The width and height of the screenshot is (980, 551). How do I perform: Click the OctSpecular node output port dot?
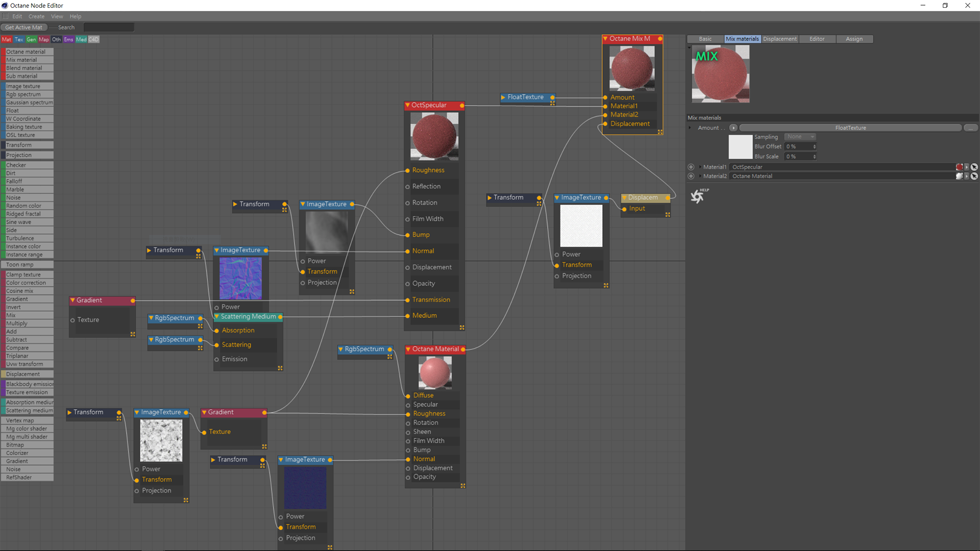tap(462, 105)
